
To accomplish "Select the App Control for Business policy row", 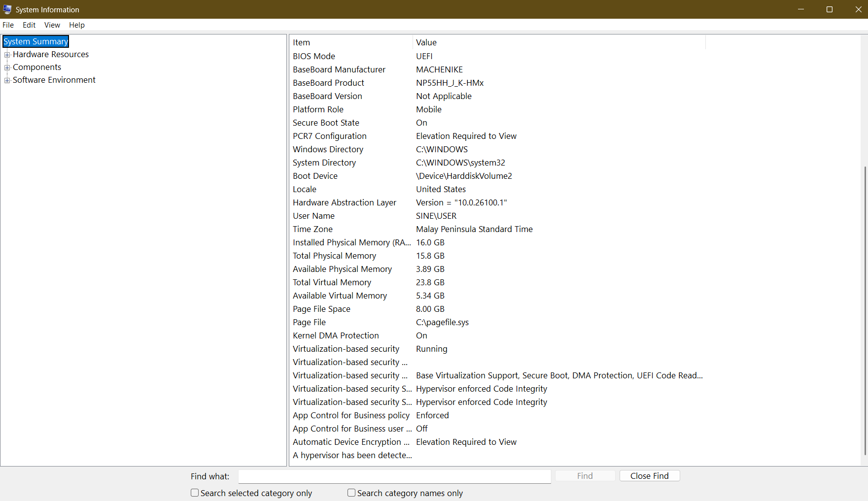I will [x=498, y=415].
